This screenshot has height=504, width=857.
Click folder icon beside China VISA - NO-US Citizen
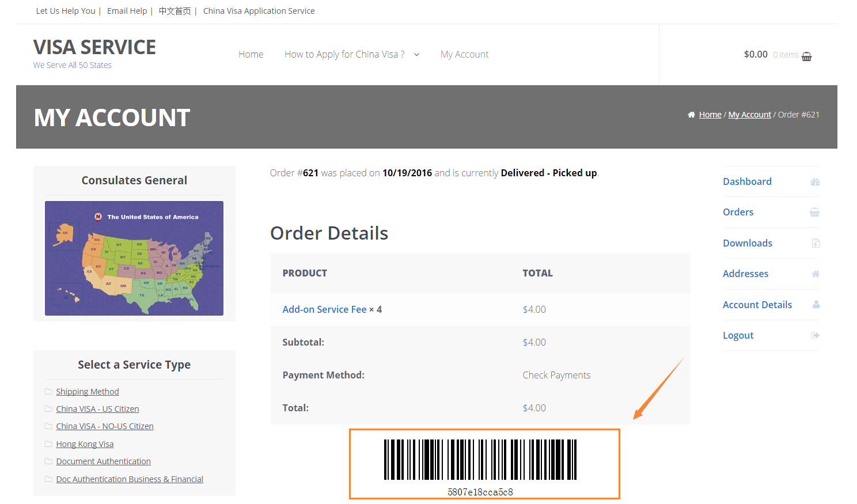(x=48, y=426)
